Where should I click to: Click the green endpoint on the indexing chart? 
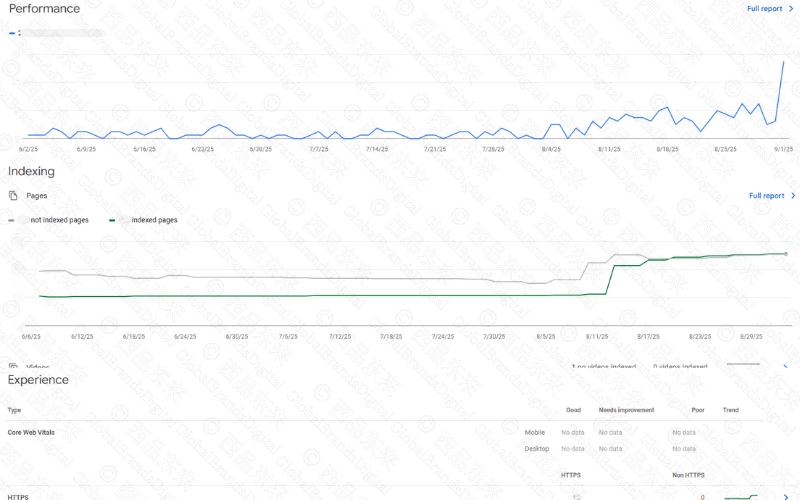(786, 254)
